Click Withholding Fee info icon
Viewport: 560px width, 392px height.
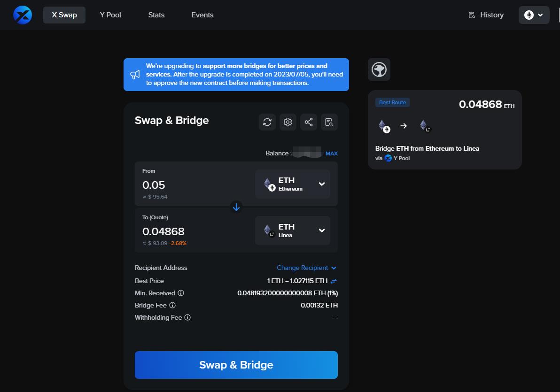point(187,317)
